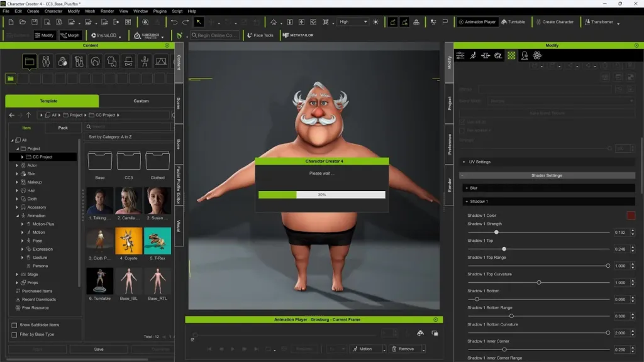
Task: Select the Coyote thumbnail
Action: pos(129,241)
